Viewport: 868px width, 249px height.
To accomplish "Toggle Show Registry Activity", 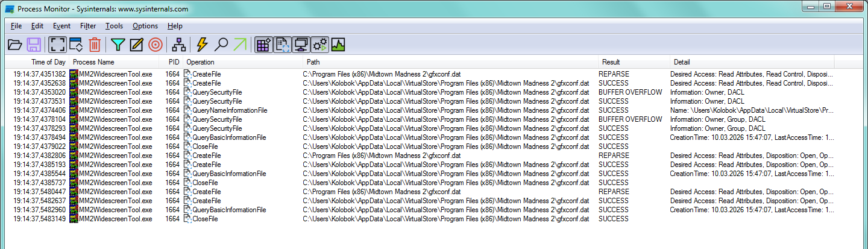I will [263, 44].
